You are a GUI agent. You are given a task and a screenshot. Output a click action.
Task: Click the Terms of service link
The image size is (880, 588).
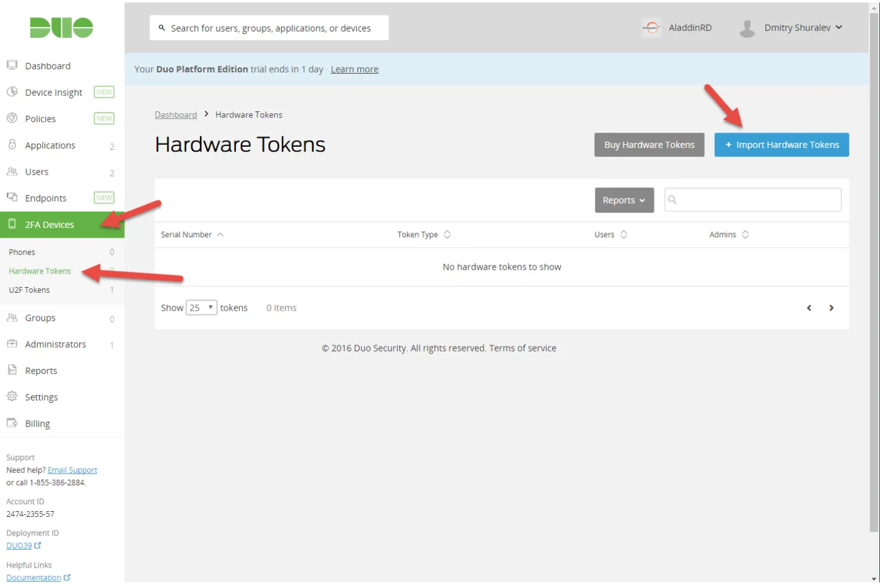point(523,348)
